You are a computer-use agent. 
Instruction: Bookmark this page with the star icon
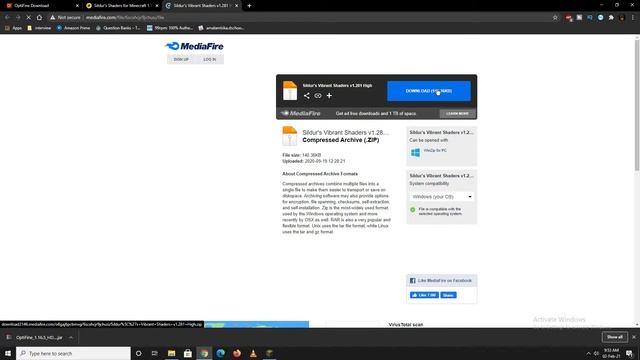click(555, 18)
